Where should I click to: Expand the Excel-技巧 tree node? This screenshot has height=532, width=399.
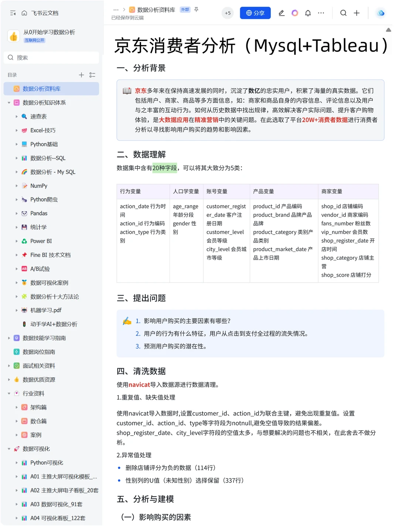[17, 130]
